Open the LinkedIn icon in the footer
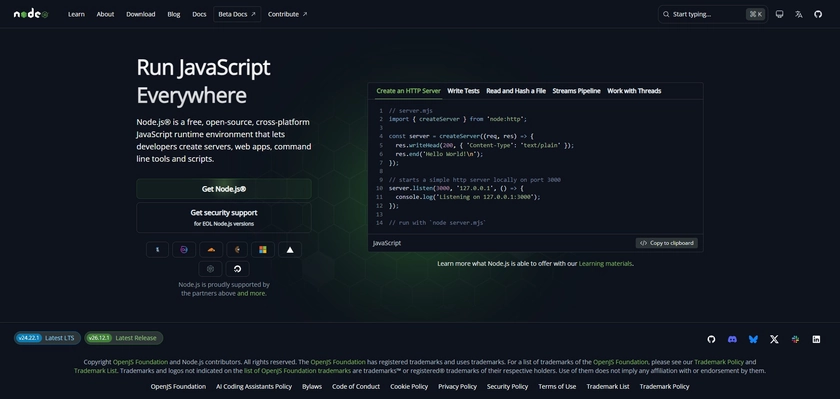 (x=816, y=339)
